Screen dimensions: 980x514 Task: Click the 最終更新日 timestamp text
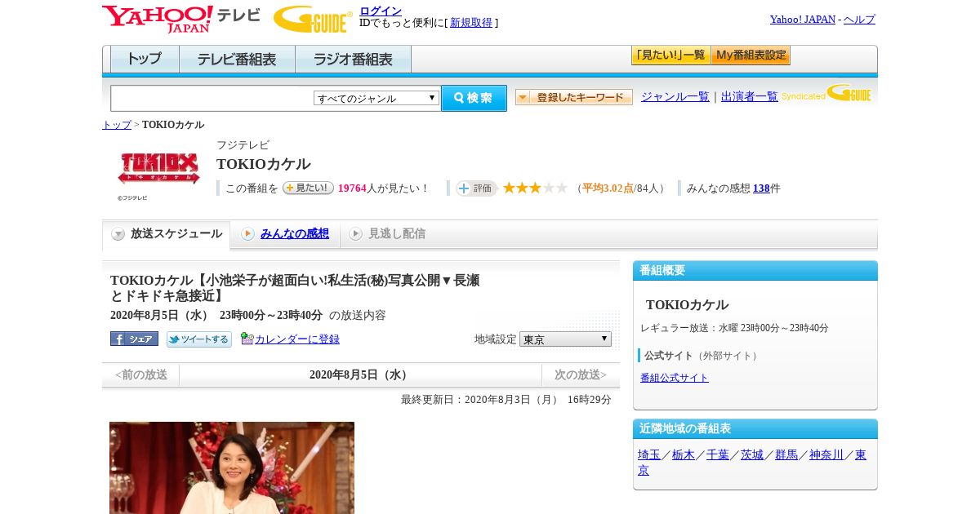506,400
